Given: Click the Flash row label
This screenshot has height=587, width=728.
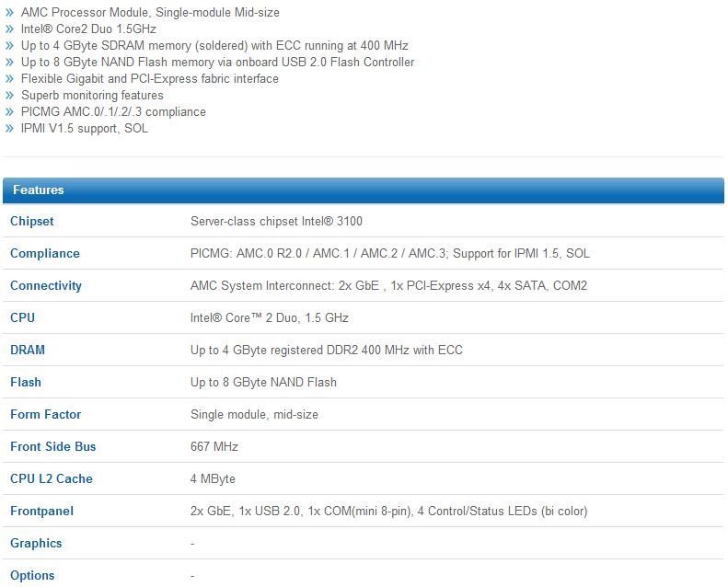Looking at the screenshot, I should click(26, 383).
